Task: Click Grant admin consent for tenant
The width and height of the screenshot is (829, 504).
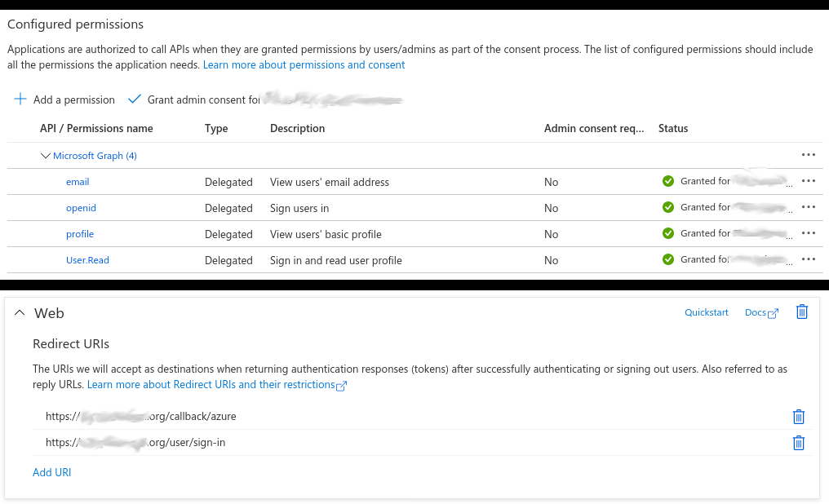Action: tap(203, 99)
